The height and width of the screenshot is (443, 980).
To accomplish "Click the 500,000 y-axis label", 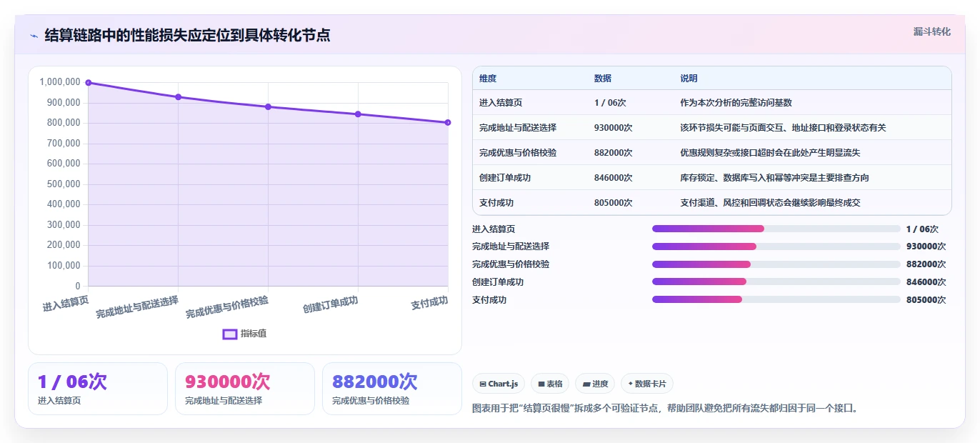I will 62,184.
